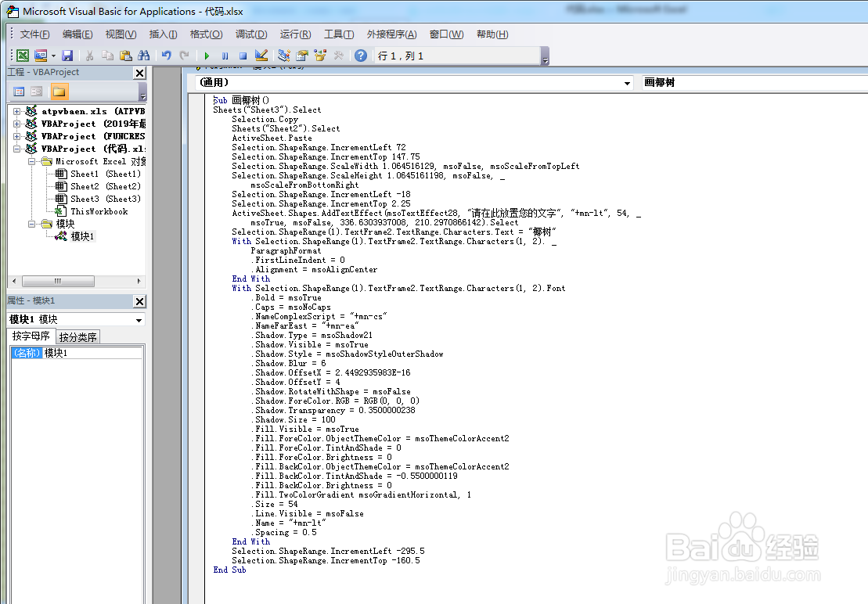This screenshot has width=868, height=604.
Task: Open the 编辑(E) menu
Action: (77, 34)
